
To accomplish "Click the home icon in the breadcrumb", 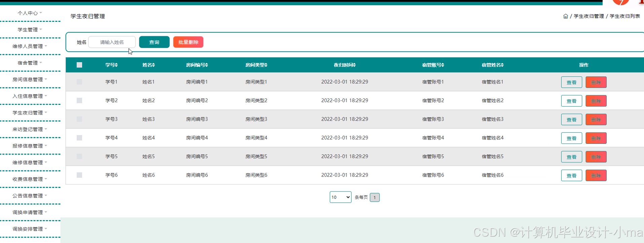I will coord(565,16).
